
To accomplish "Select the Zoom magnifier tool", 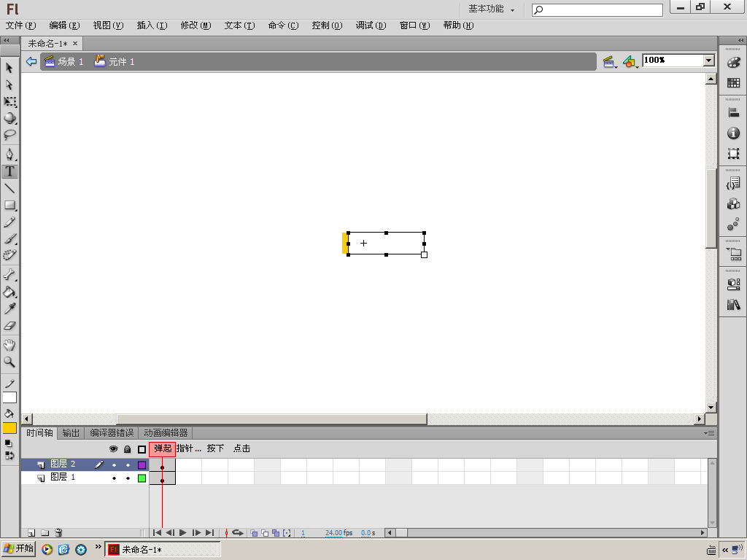I will coord(9,362).
